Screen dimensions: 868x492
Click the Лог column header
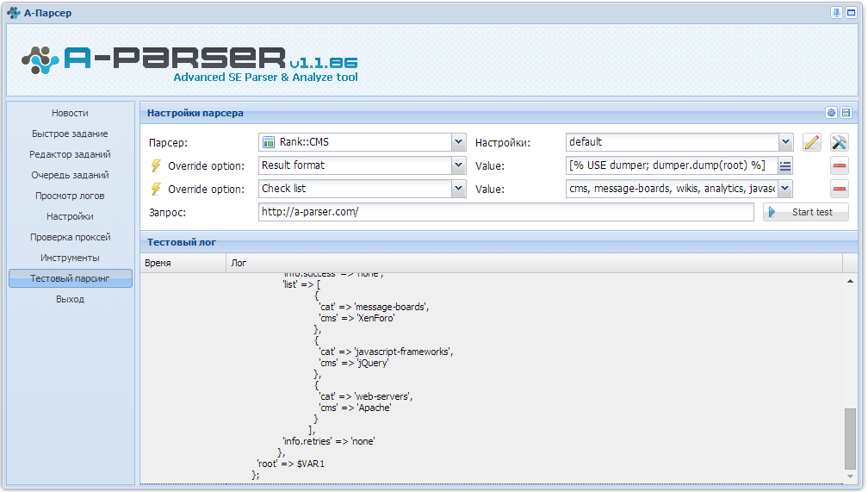[534, 263]
